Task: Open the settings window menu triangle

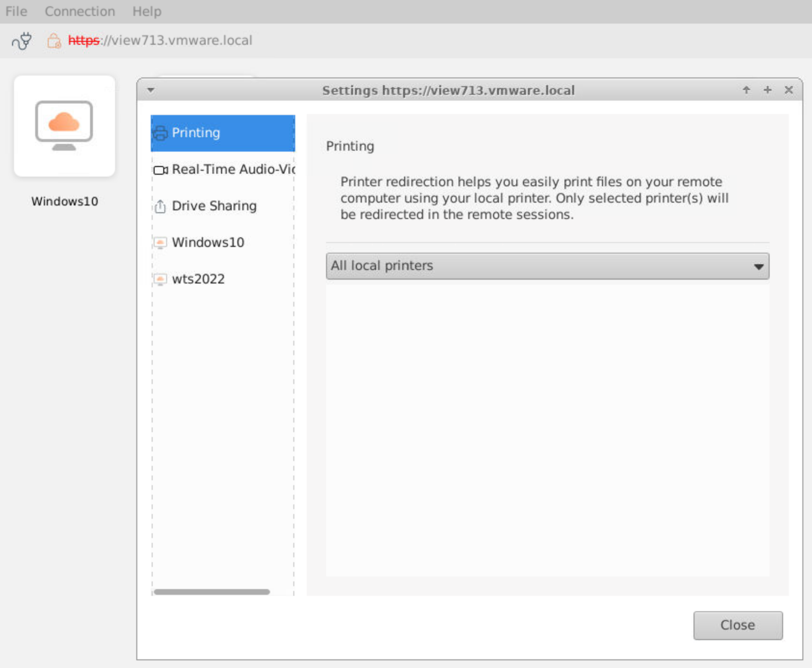Action: coord(151,90)
